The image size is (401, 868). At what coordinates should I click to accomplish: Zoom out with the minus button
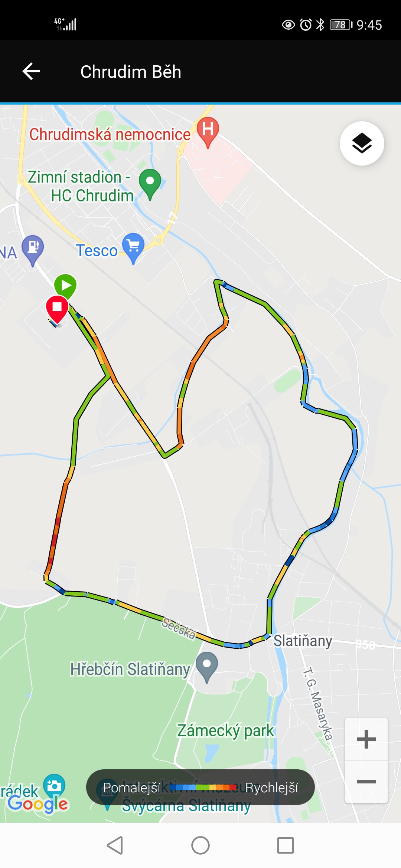(366, 782)
